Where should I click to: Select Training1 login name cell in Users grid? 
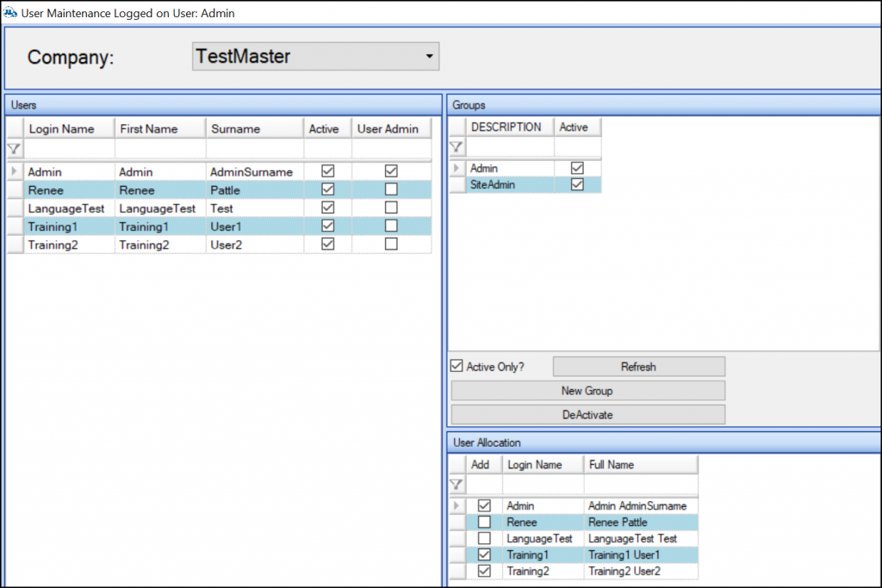(x=69, y=226)
